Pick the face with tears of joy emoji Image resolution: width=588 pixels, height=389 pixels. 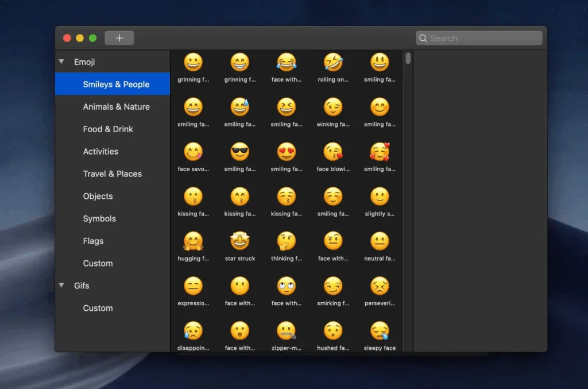click(286, 62)
